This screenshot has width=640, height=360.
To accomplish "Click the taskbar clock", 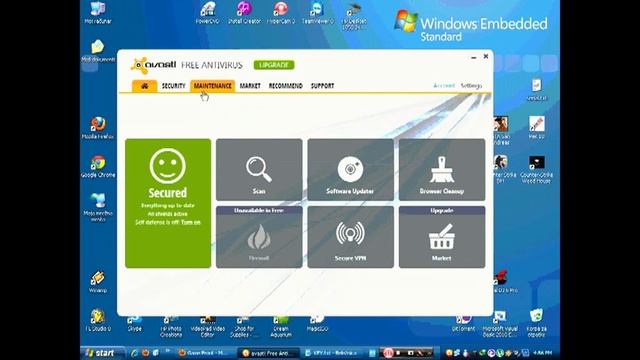I will (x=542, y=353).
